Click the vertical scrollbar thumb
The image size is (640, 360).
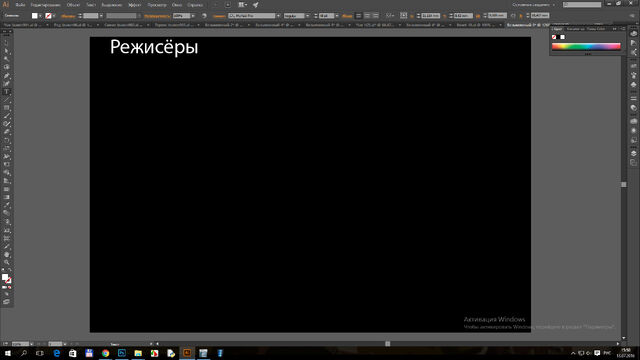[x=624, y=184]
